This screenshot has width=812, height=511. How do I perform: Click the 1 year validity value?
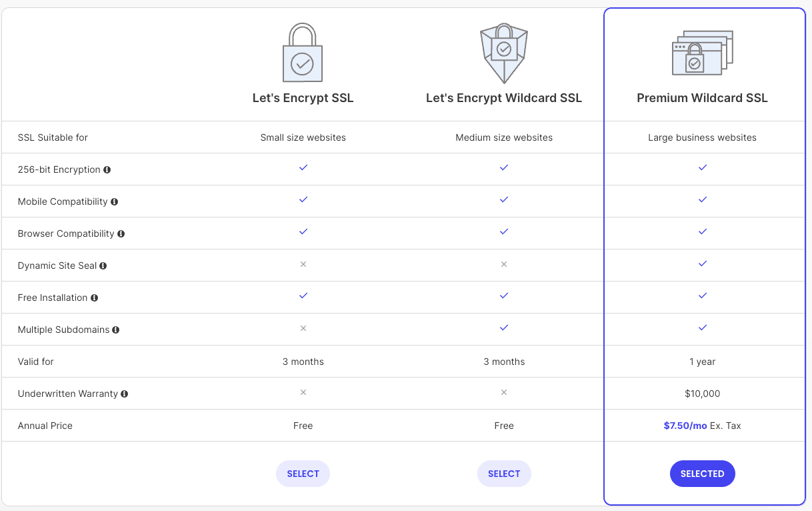(702, 362)
